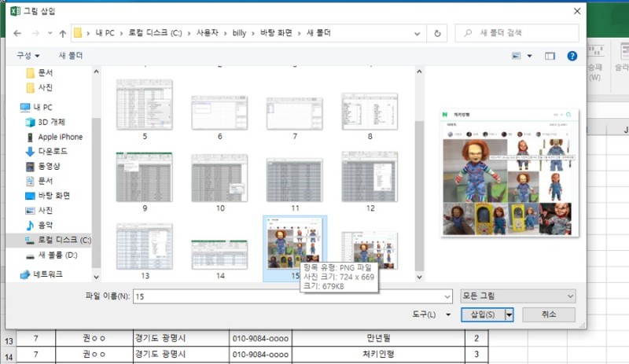Change the view layout icon

coord(517,56)
